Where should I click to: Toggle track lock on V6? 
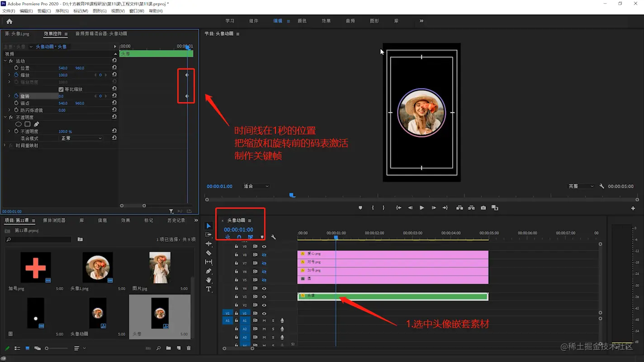pos(236,272)
